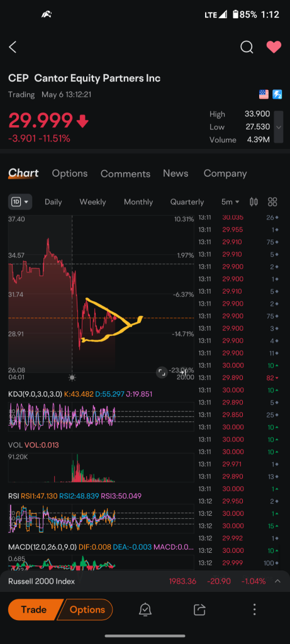Select the Quarterly chart interval

point(187,202)
